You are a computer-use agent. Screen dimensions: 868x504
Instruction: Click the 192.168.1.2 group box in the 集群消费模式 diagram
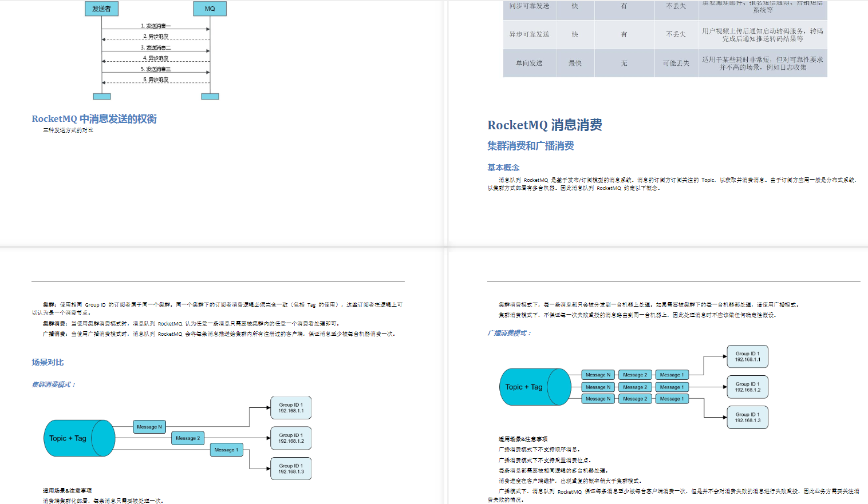[291, 438]
